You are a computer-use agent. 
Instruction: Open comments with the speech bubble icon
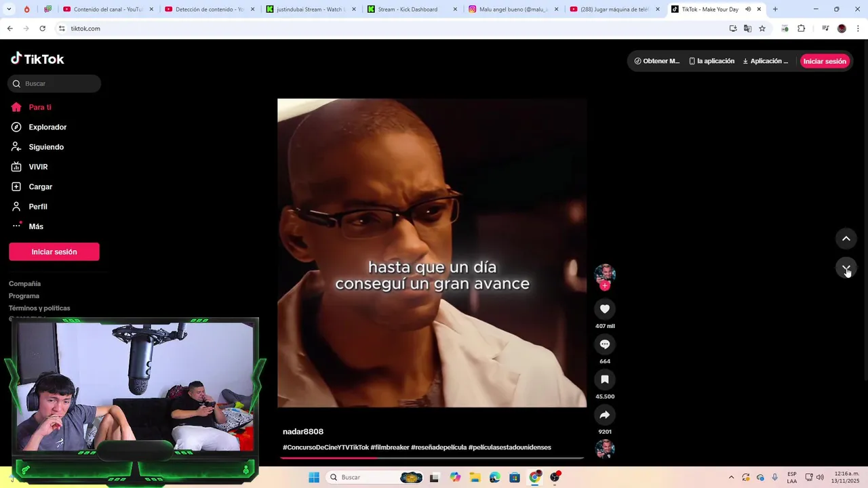click(x=605, y=344)
